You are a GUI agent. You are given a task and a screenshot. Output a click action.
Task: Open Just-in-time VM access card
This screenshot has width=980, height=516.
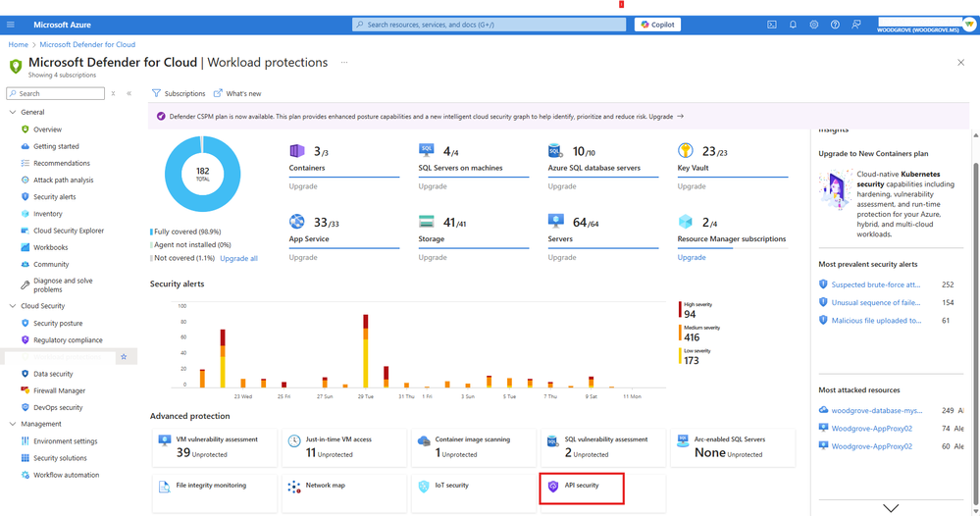pos(344,448)
